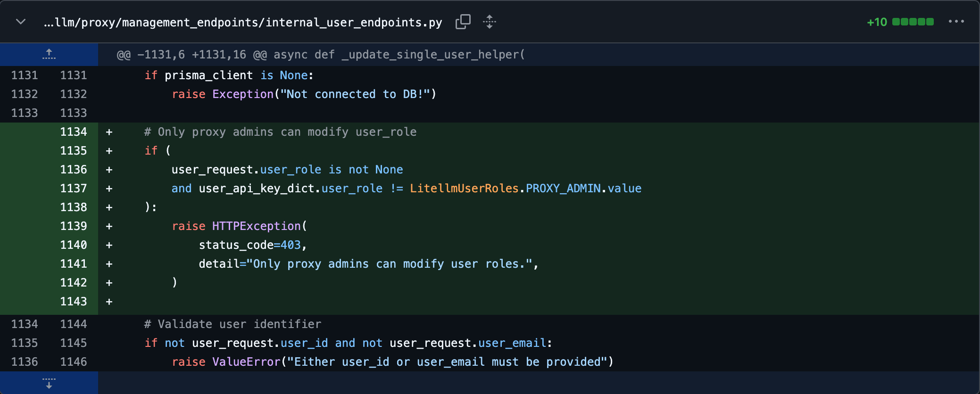Click HTTPException on line 1139
Image resolution: width=980 pixels, height=394 pixels.
[257, 226]
